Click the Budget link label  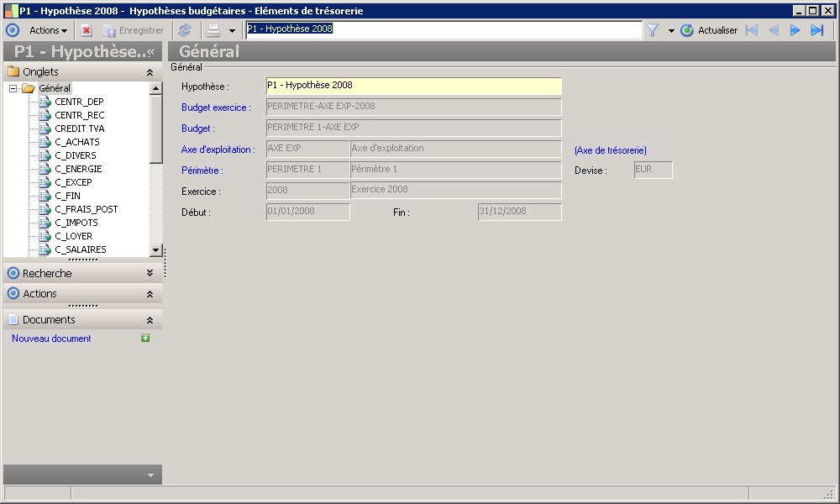pos(197,129)
